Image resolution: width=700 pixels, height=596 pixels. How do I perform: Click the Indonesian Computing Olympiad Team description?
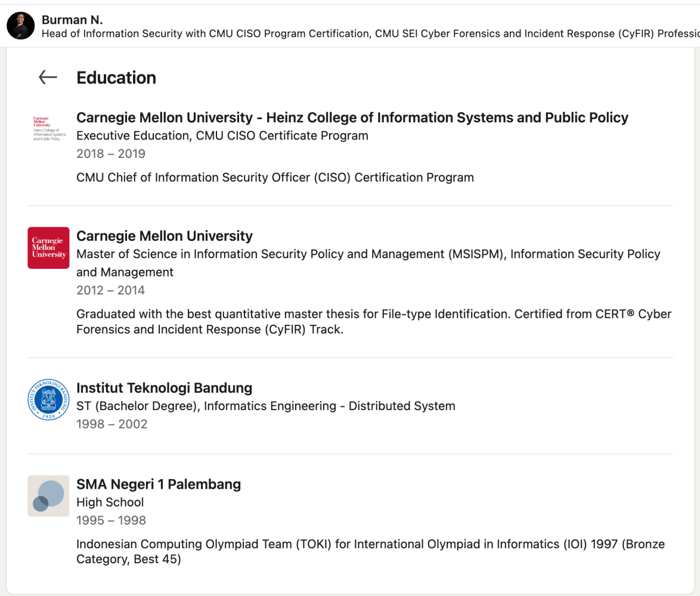tap(370, 551)
